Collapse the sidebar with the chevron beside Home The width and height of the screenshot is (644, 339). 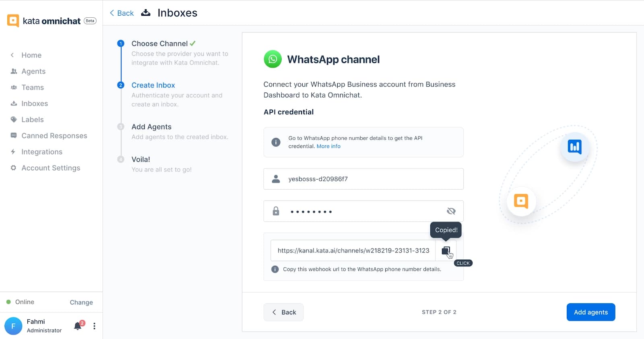12,55
